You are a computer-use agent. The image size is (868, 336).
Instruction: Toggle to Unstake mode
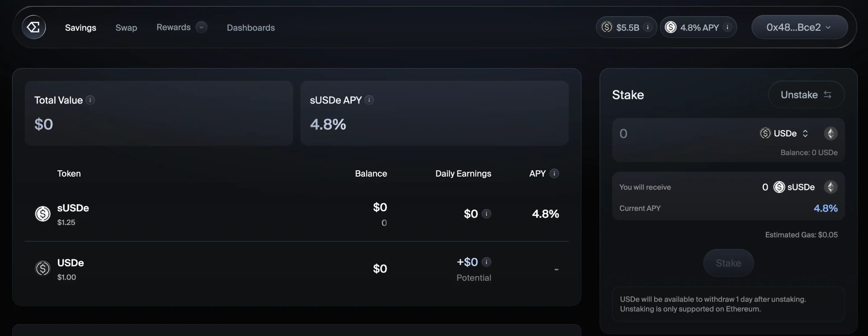click(x=806, y=95)
